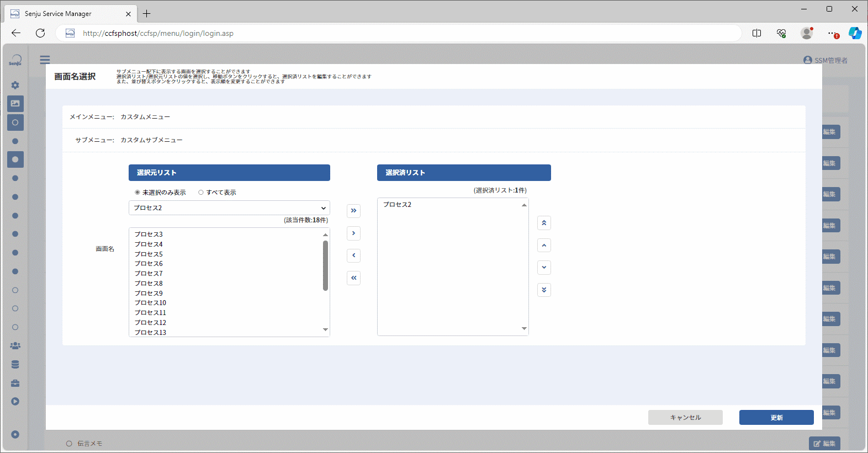Open the プロセス2 dropdown
The height and width of the screenshot is (453, 868).
229,208
